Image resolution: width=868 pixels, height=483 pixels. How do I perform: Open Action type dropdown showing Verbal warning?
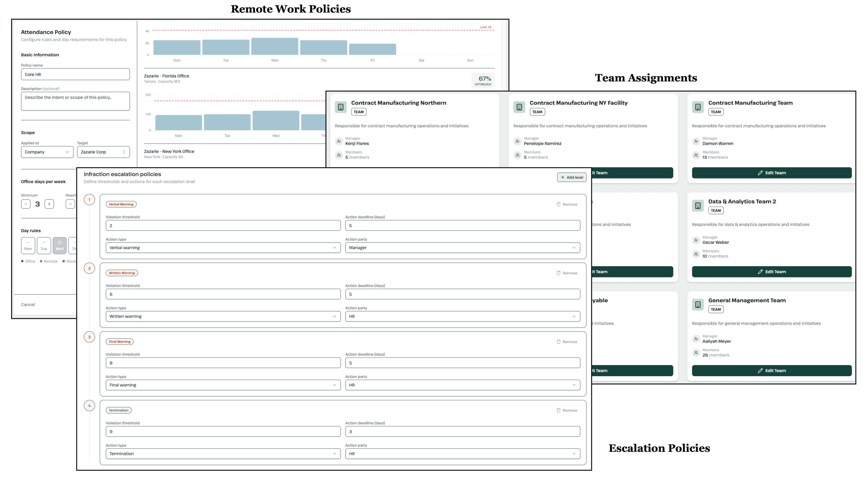click(223, 247)
